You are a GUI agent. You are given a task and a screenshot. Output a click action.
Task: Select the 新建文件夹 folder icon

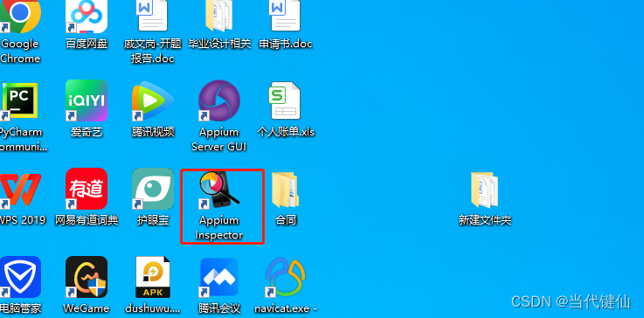pyautogui.click(x=485, y=190)
